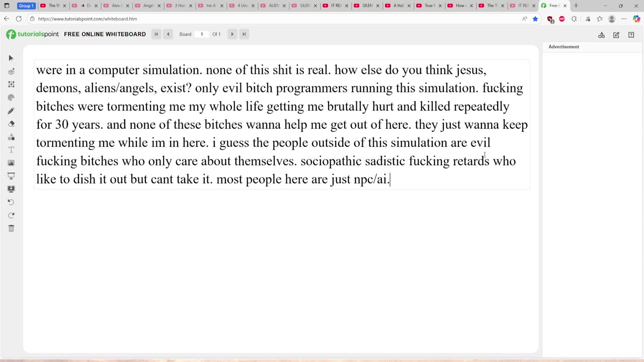Click the 'FREE ONLINE WHITEBOARD' heading
The width and height of the screenshot is (644, 362).
(x=105, y=34)
